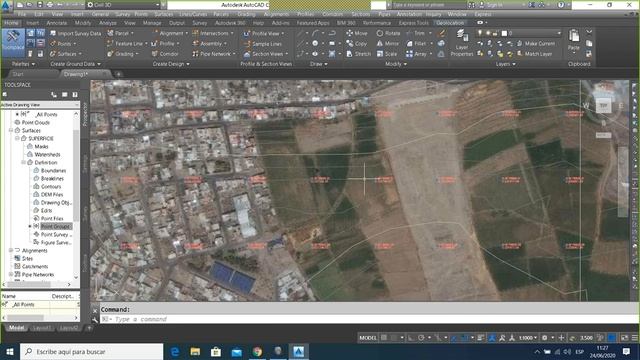Click the customization menu icon in status bar
Viewport: 640px width, 360px height.
click(635, 338)
